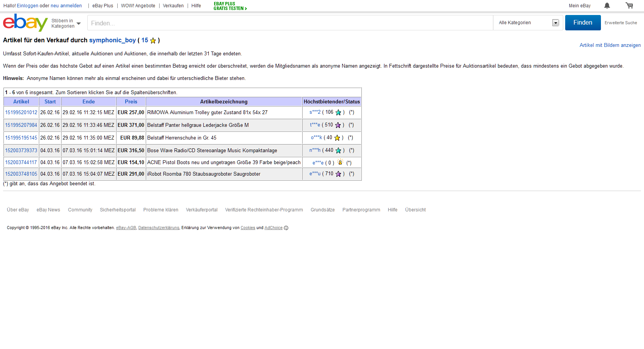Open Verifizierte Rechteinhaber-Programm footer link

264,210
